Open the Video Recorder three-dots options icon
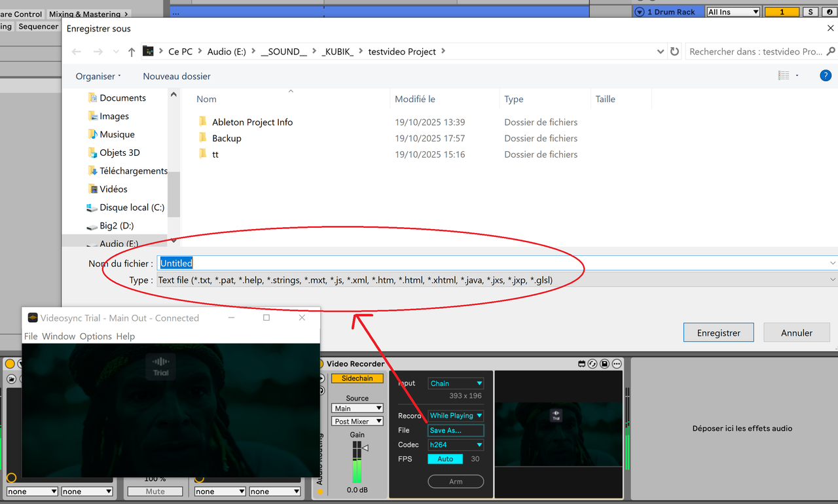 coord(617,364)
